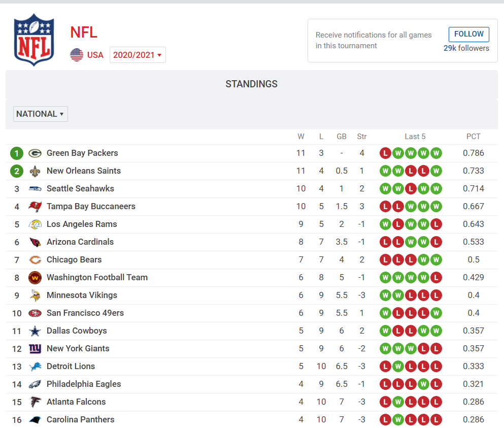This screenshot has height=428, width=504.
Task: Click New York Giants' -2 streak value
Action: pyautogui.click(x=361, y=349)
